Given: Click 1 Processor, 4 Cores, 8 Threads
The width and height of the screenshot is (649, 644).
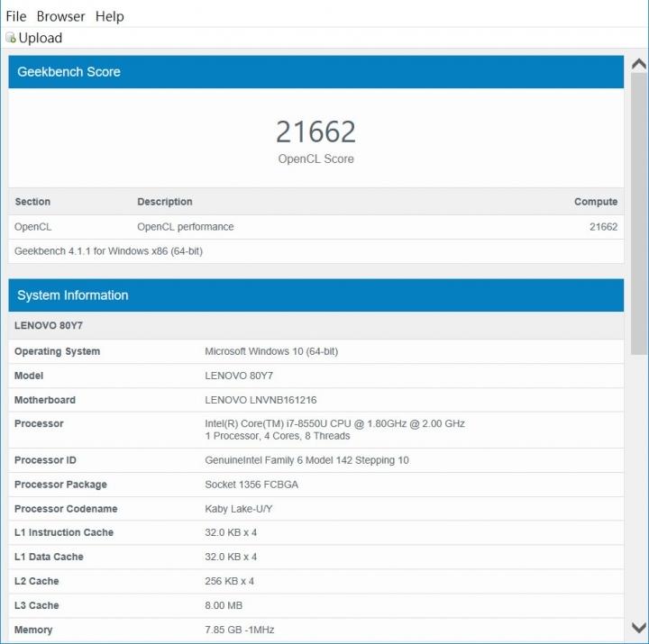Looking at the screenshot, I should [x=278, y=436].
